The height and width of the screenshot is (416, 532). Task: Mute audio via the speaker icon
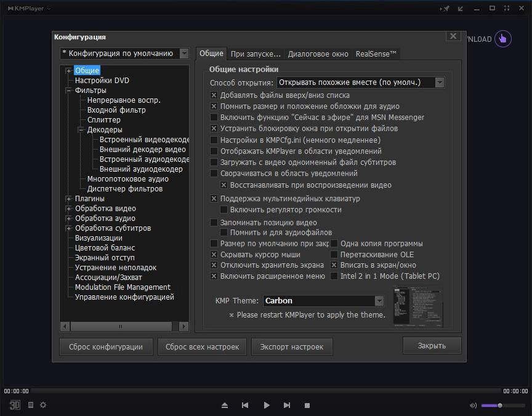(x=473, y=406)
